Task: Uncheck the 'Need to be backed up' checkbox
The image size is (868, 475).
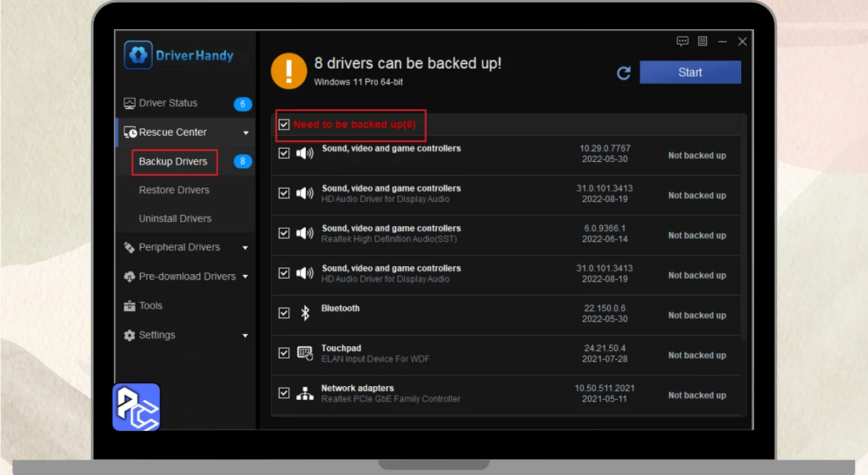Action: 284,125
